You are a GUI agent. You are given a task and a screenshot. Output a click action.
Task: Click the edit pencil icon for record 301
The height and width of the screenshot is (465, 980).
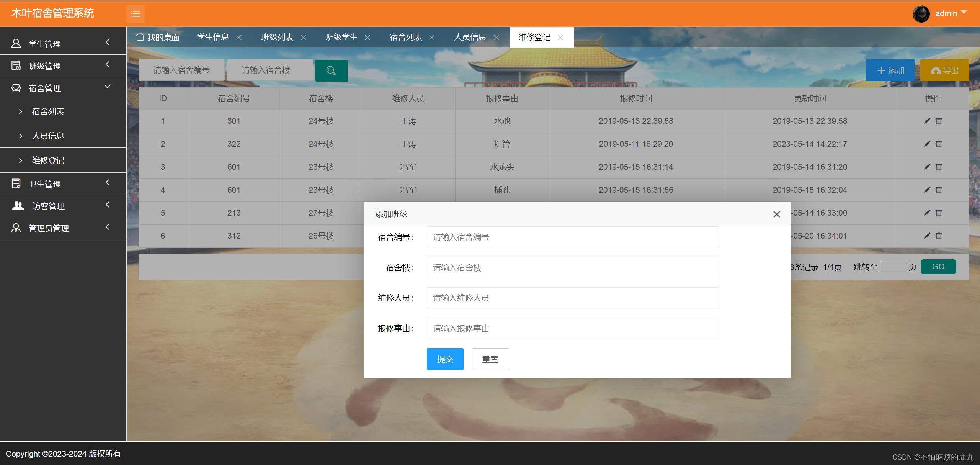[927, 121]
